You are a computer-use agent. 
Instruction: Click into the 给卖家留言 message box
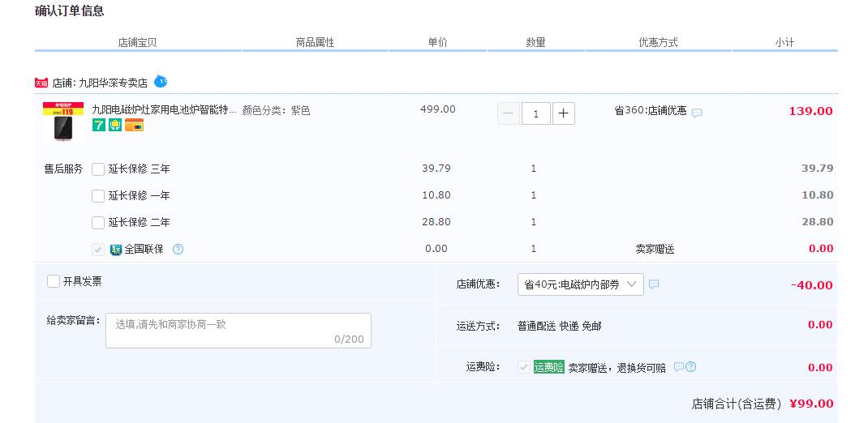tap(238, 331)
